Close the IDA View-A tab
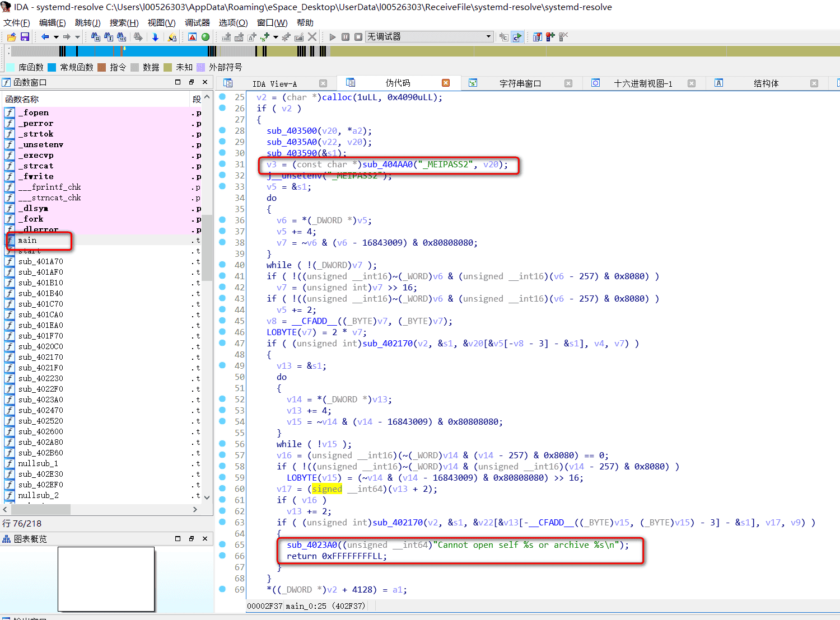This screenshot has width=840, height=620. click(x=323, y=83)
